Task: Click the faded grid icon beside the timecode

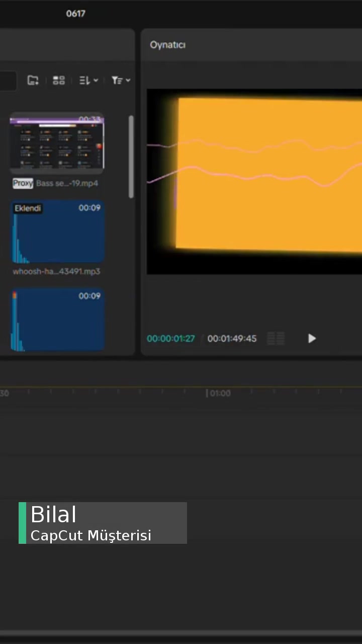Action: pos(276,339)
